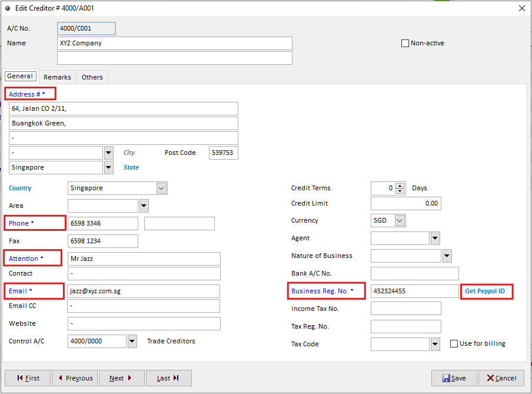Click the second empty Phone field

179,223
